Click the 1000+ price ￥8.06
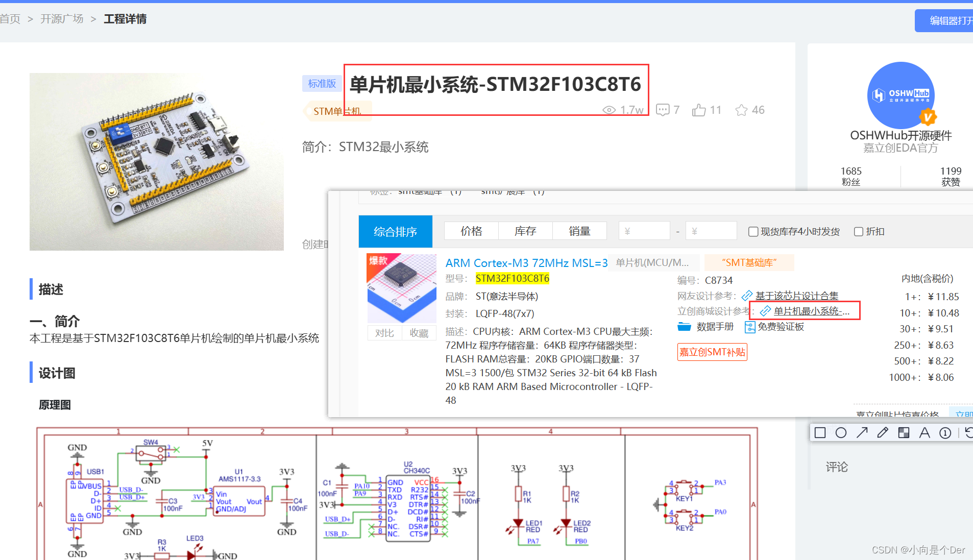The image size is (973, 560). click(941, 377)
